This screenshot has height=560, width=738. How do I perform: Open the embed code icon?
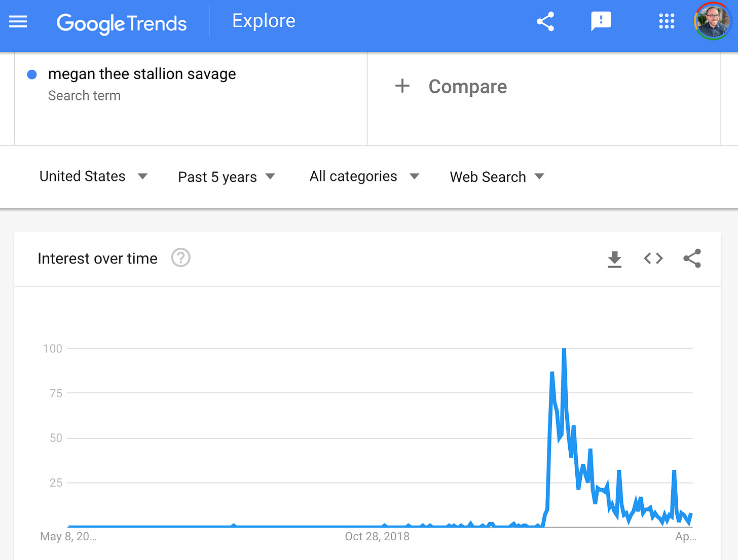653,258
